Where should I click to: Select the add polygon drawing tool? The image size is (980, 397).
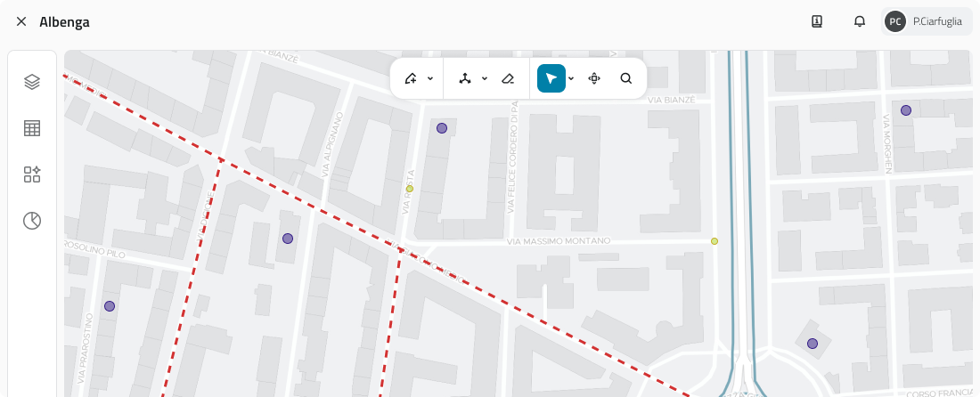pyautogui.click(x=411, y=78)
